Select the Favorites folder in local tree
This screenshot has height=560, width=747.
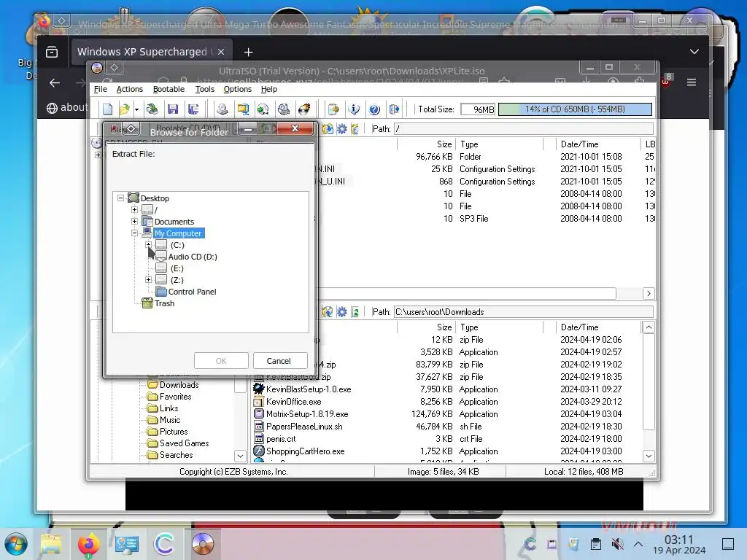pyautogui.click(x=175, y=397)
